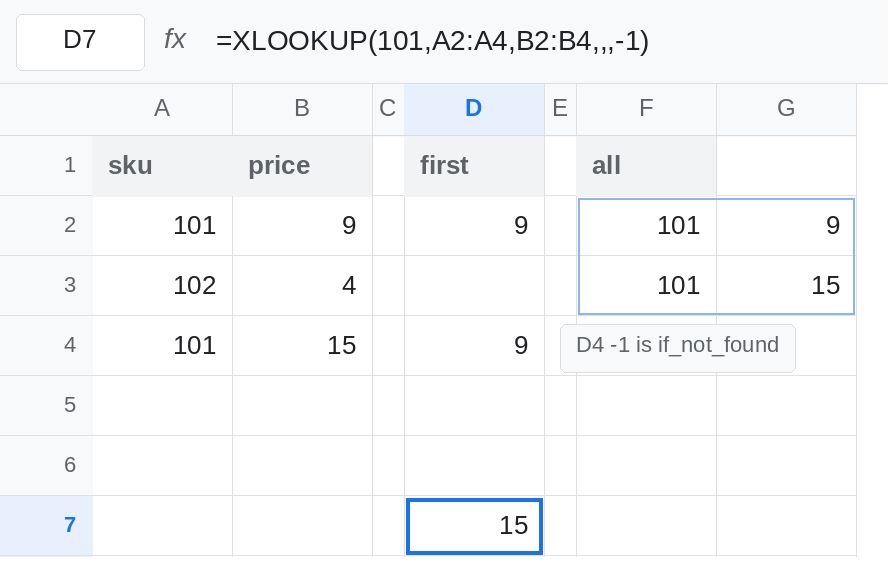888x584 pixels.
Task: Click the fx function icon
Action: [174, 40]
